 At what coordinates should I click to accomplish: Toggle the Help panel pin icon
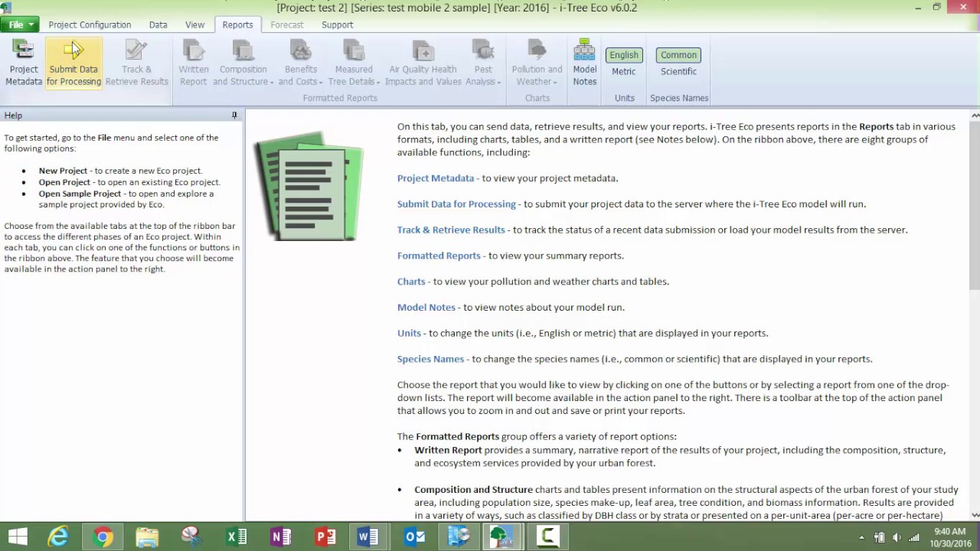point(234,116)
